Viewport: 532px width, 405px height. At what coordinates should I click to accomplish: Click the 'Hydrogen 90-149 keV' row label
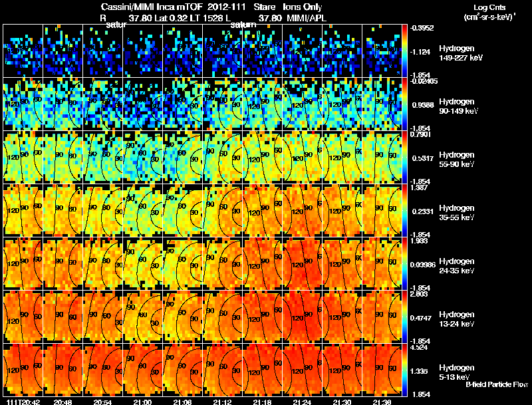tap(458, 106)
